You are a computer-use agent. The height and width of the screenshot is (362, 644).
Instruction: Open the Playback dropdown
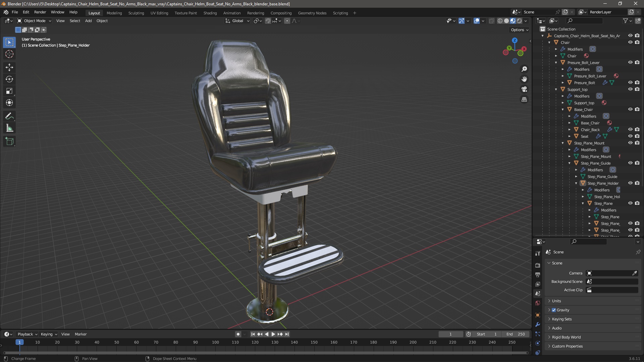pos(27,334)
